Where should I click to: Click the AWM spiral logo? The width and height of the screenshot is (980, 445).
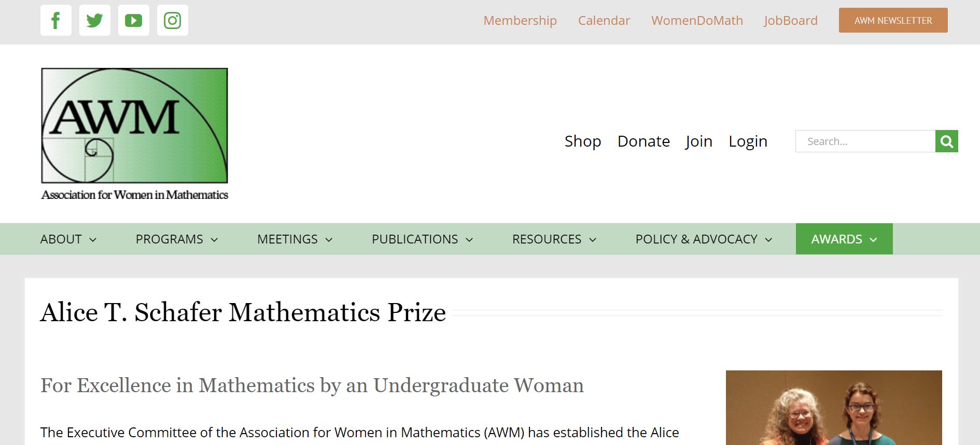pos(134,134)
